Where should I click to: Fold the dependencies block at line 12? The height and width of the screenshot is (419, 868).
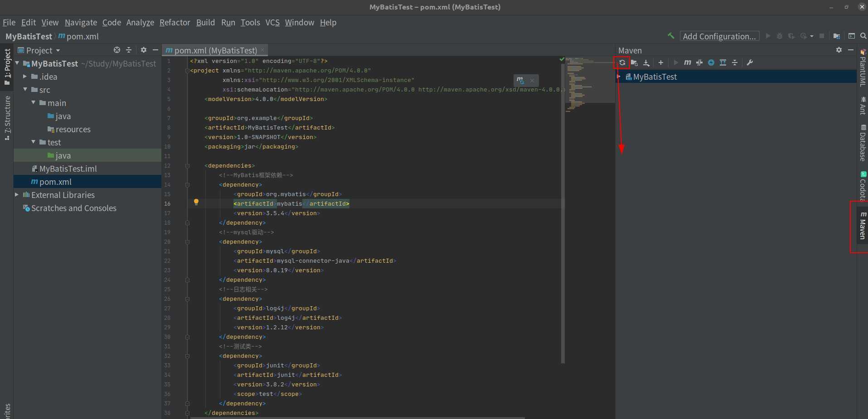[x=187, y=166]
